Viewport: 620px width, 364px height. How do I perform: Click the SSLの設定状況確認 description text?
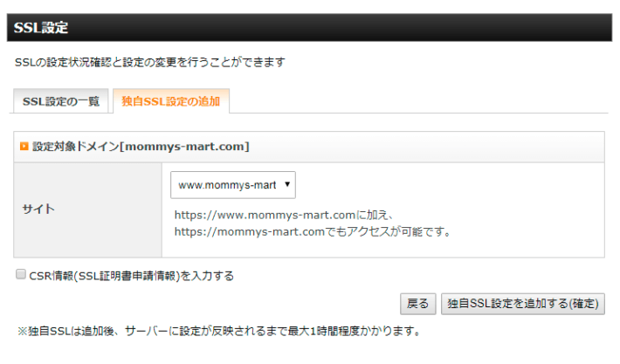pyautogui.click(x=79, y=63)
